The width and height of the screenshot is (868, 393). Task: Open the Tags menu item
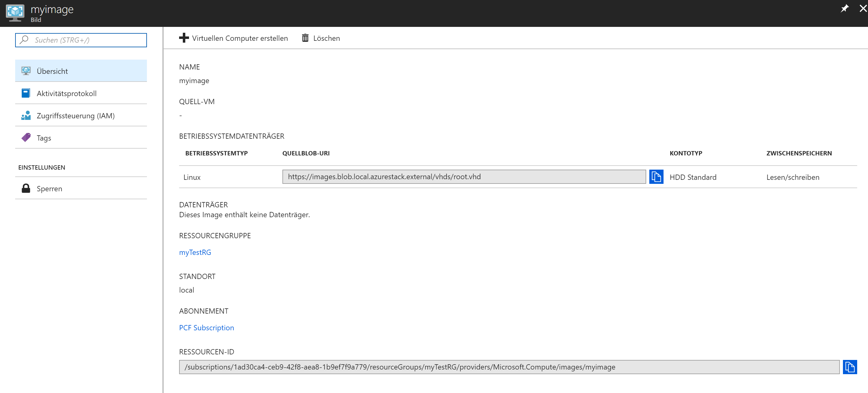click(x=81, y=137)
